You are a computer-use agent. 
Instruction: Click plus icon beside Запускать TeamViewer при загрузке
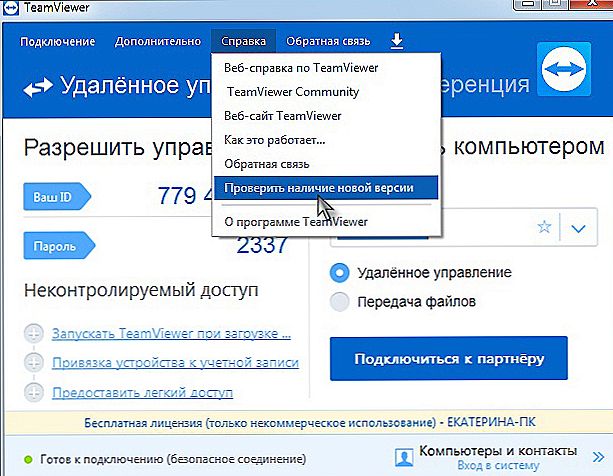tap(34, 334)
